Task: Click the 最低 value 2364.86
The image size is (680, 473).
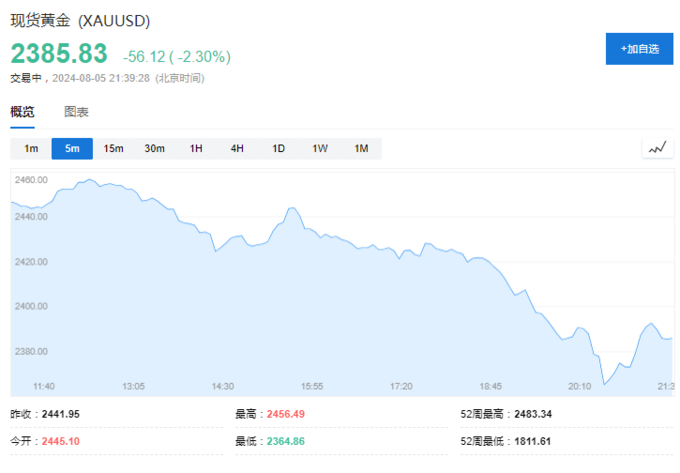Action: [x=284, y=440]
